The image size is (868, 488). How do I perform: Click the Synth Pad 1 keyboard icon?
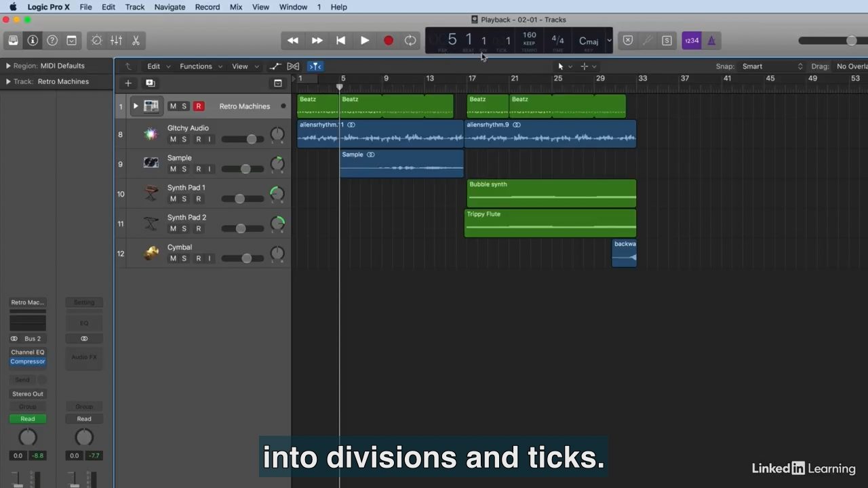[x=151, y=193]
